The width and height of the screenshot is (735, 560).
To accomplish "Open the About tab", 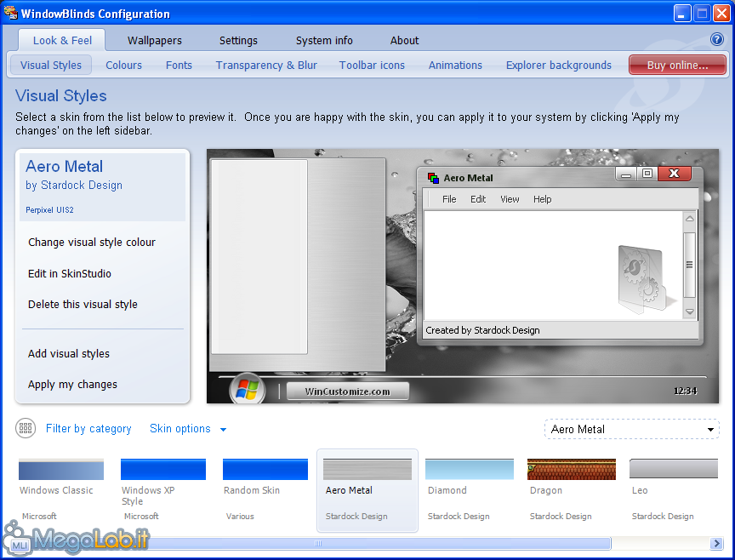I will (x=404, y=40).
